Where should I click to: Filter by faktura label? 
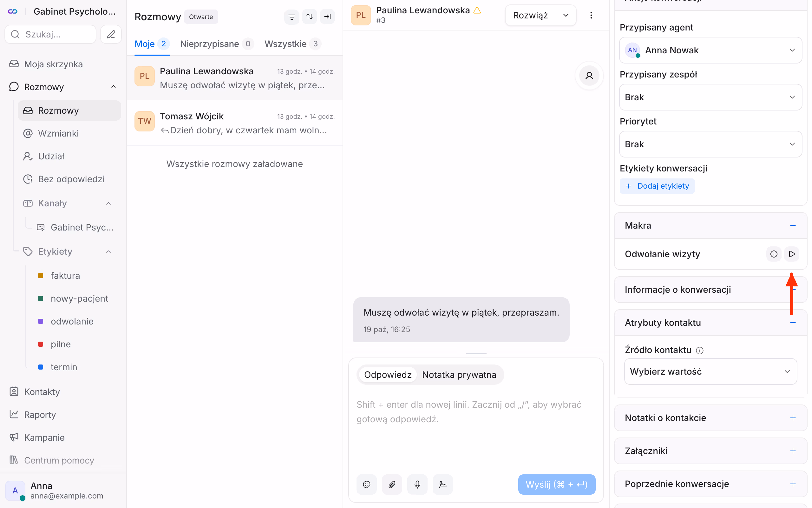coord(75,276)
